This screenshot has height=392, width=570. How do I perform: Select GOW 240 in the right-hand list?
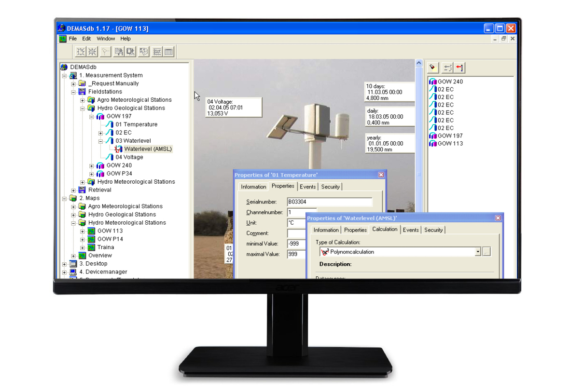pos(450,82)
